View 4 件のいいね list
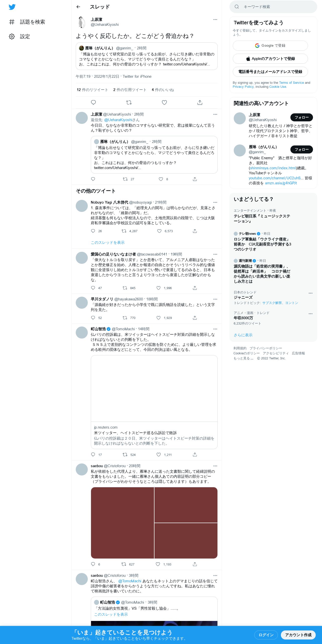The image size is (322, 644). 163,90
